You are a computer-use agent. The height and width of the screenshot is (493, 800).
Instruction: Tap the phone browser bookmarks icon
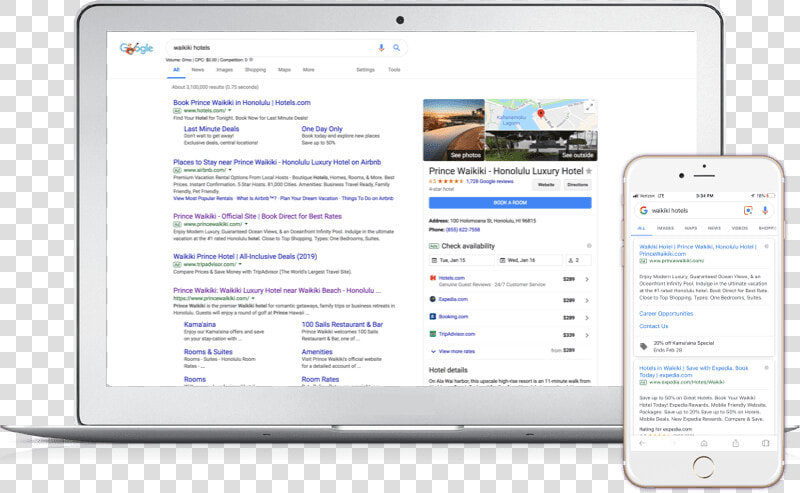765,443
